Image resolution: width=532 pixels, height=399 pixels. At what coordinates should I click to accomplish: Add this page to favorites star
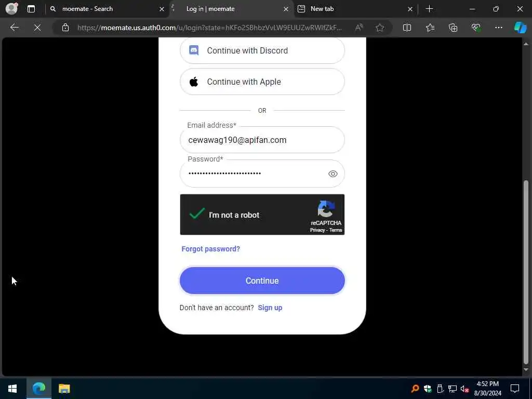coord(380,28)
